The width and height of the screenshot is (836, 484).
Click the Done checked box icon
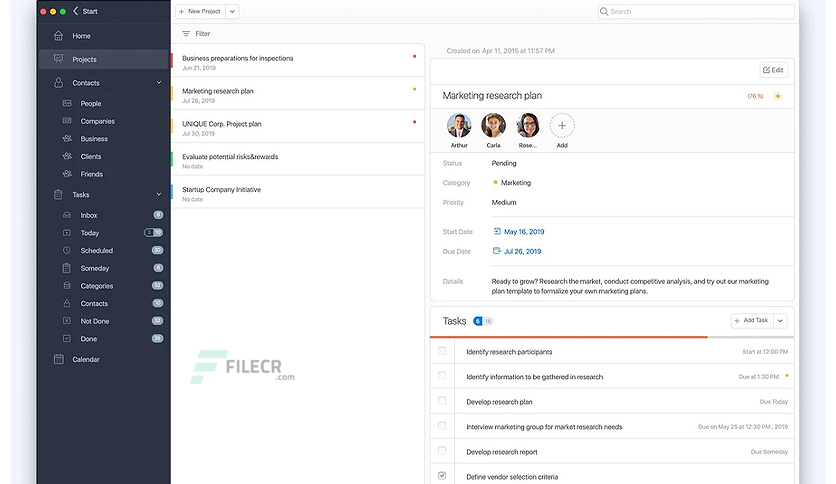point(67,338)
